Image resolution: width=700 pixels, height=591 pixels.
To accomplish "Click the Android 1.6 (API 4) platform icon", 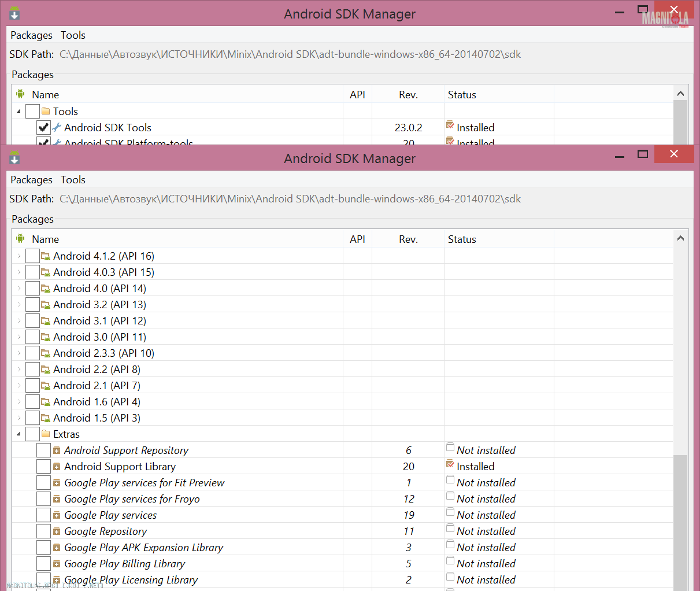I will [46, 402].
